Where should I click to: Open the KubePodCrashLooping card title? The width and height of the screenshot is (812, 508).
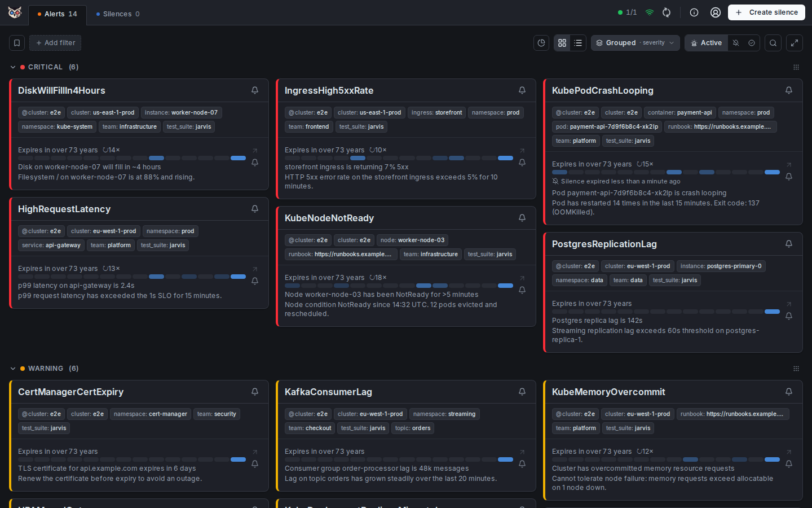click(603, 90)
